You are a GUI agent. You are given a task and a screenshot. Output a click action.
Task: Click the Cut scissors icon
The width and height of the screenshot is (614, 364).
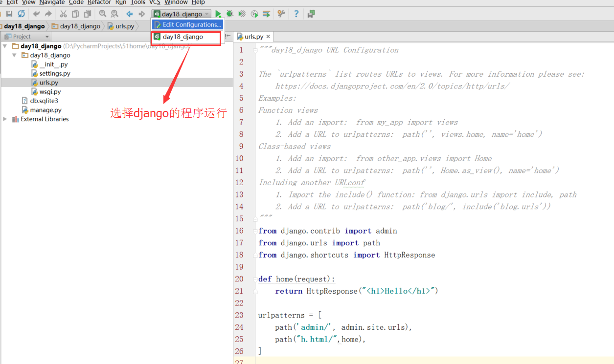(63, 14)
